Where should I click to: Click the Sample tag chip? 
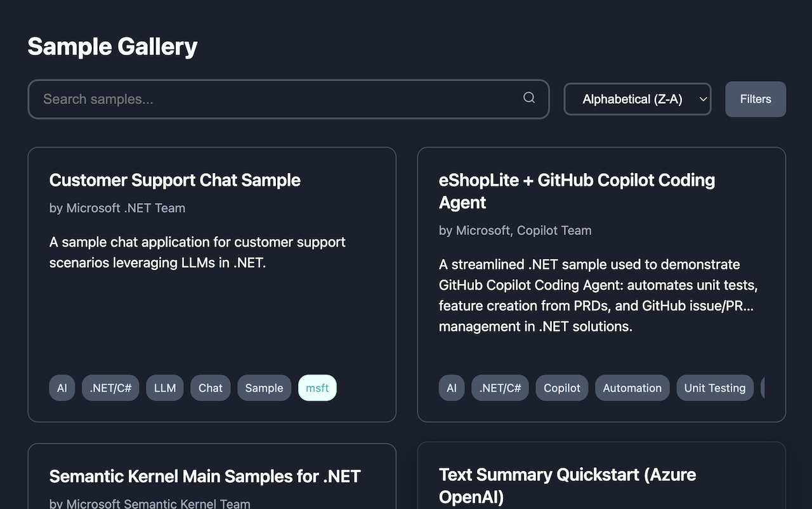(x=264, y=389)
